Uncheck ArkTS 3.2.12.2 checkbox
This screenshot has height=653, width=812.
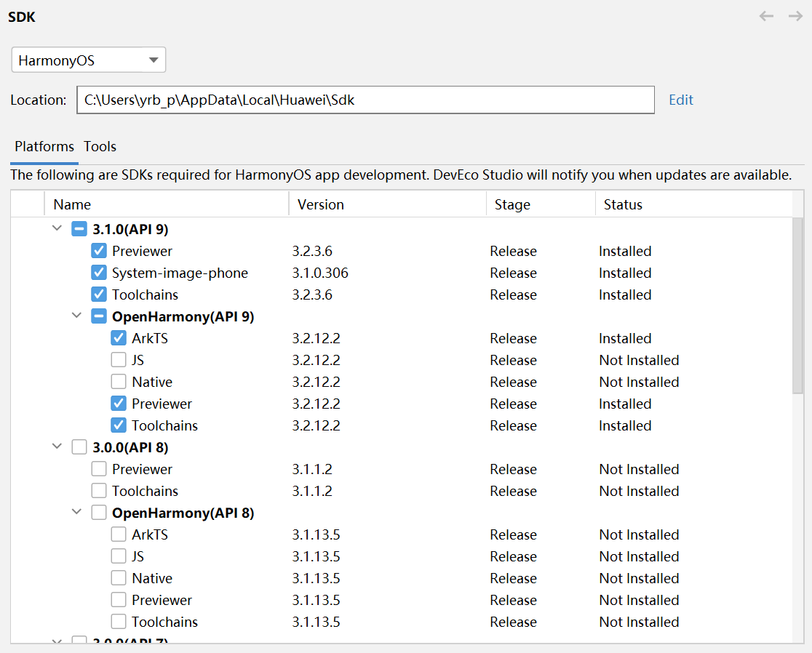119,338
